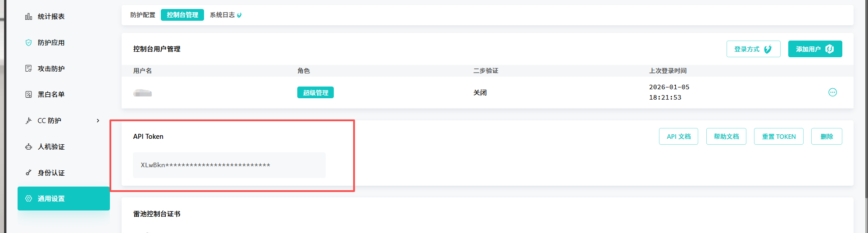Image resolution: width=868 pixels, height=233 pixels.
Task: Open the user row more-options ellipsis
Action: point(832,92)
